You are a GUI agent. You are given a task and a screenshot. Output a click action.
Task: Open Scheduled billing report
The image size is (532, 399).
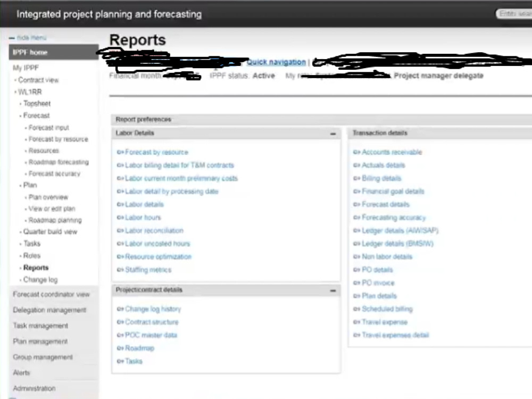point(387,309)
